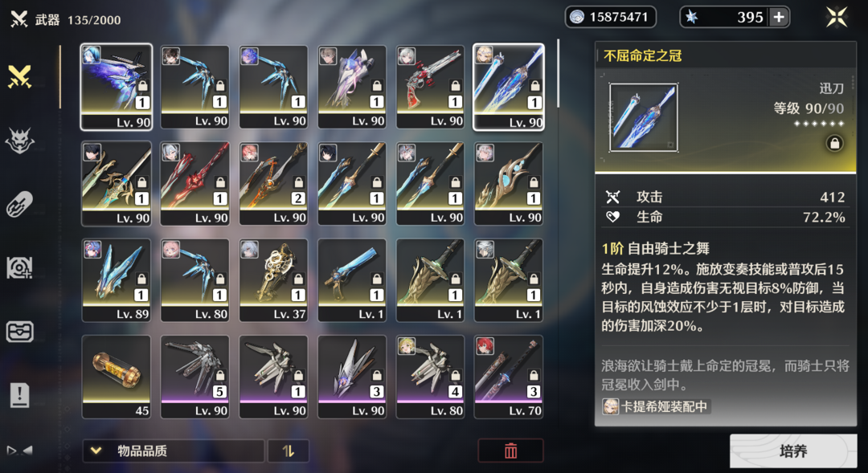Click the shell credit currency counter 15875471
The image size is (868, 473).
[610, 17]
